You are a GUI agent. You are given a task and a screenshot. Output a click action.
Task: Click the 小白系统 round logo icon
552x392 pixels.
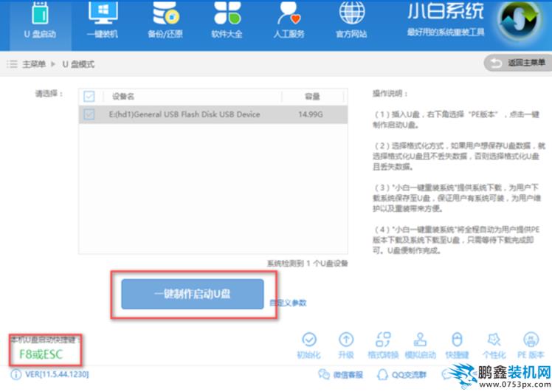pos(519,21)
